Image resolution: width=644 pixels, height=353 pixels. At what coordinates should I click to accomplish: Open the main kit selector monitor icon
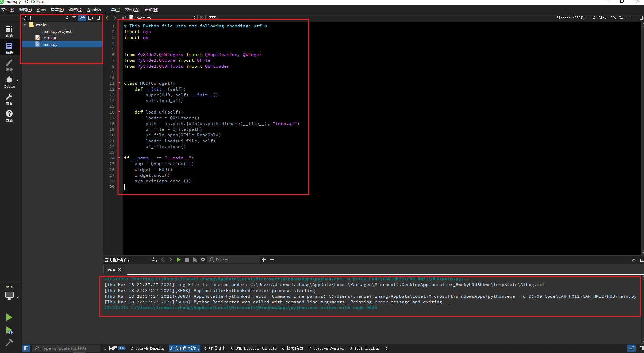tap(9, 296)
